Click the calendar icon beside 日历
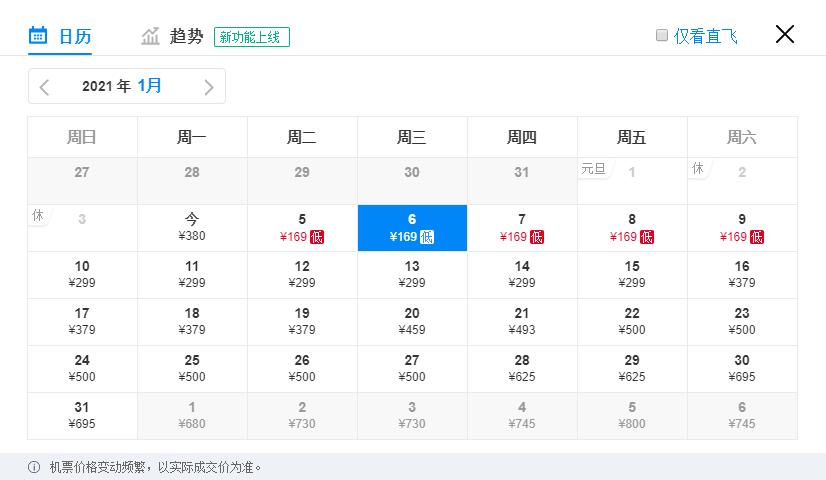The height and width of the screenshot is (480, 826). (x=38, y=35)
